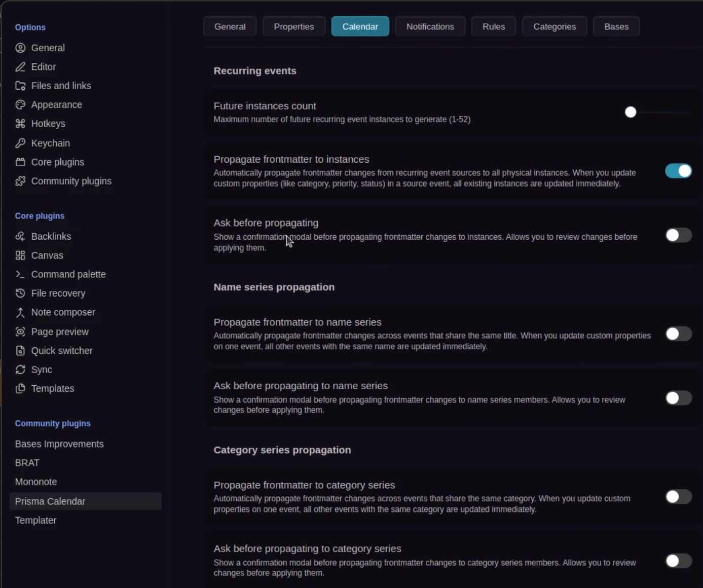703x588 pixels.
Task: Click the Keychain key icon
Action: pos(20,143)
